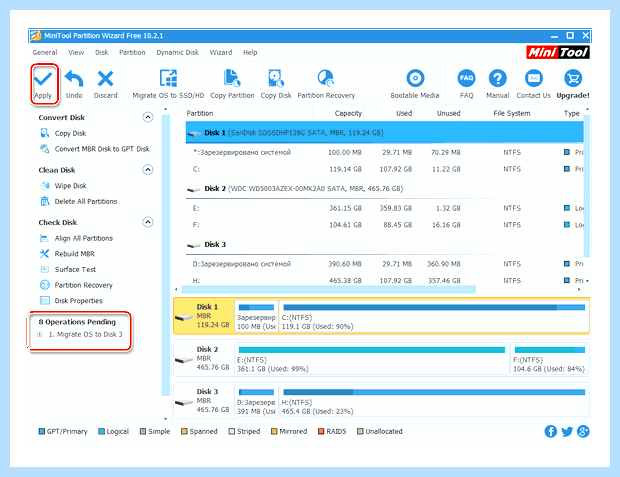Launch Migrate OS to SSD/HD wizard
Screen dimensions: 620x477
[x=168, y=84]
